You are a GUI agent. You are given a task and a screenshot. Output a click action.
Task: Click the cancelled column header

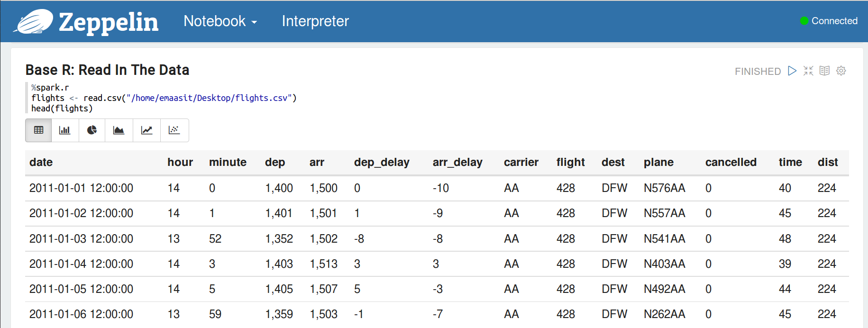731,162
